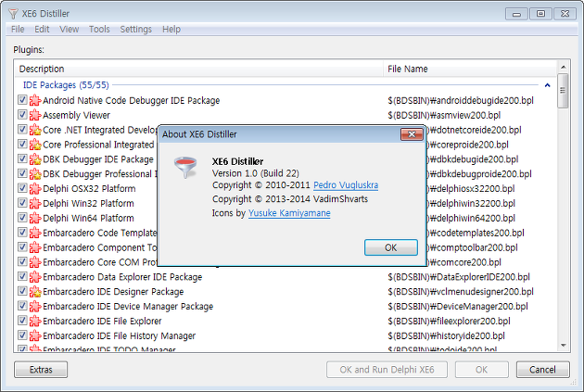Image resolution: width=584 pixels, height=392 pixels.
Task: Click the Extras button
Action: (41, 370)
